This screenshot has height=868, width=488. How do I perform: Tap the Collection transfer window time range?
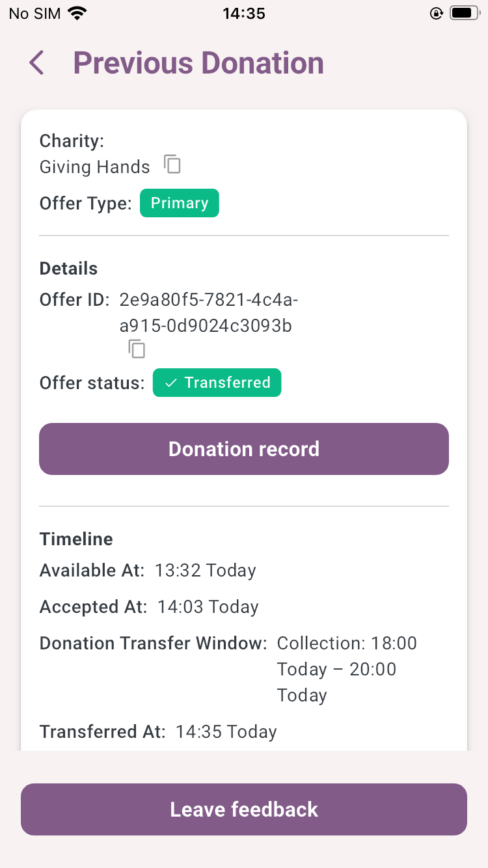click(x=346, y=669)
